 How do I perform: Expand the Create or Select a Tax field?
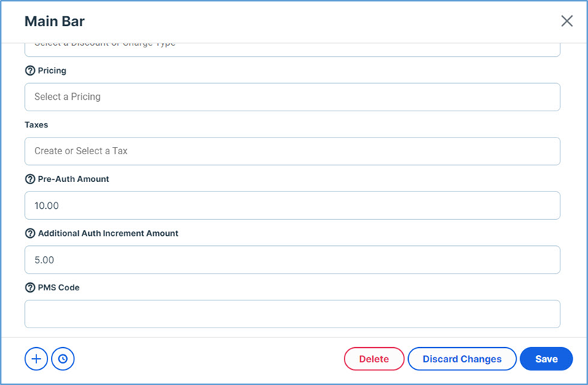292,151
